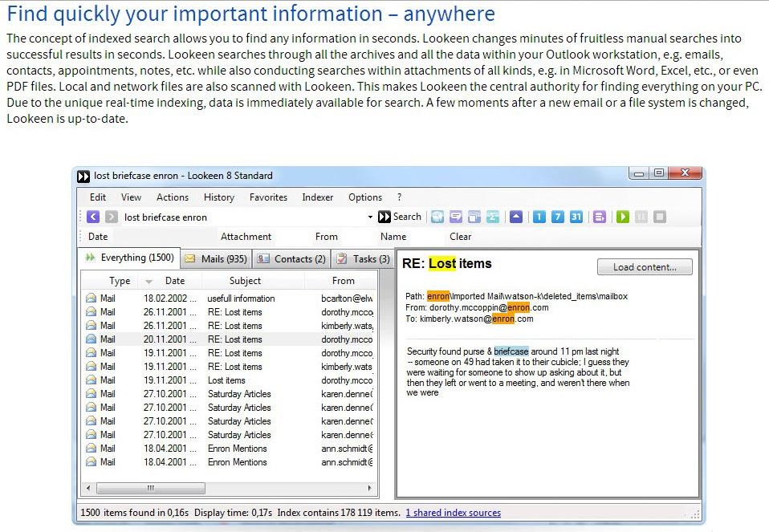
Task: Open the search history dropdown arrow
Action: [370, 217]
